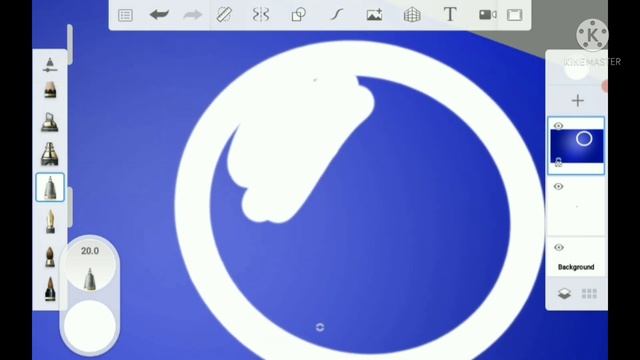Import an image with add-image icon

click(x=374, y=15)
